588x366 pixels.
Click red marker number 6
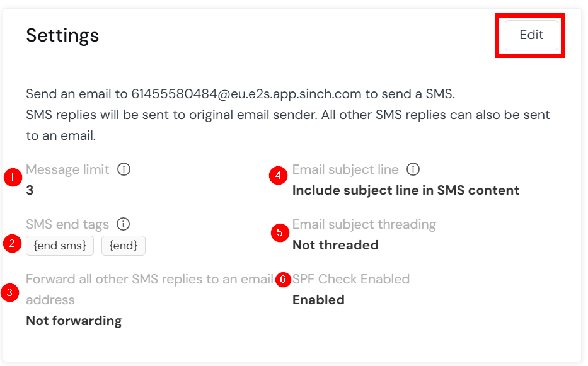[283, 279]
